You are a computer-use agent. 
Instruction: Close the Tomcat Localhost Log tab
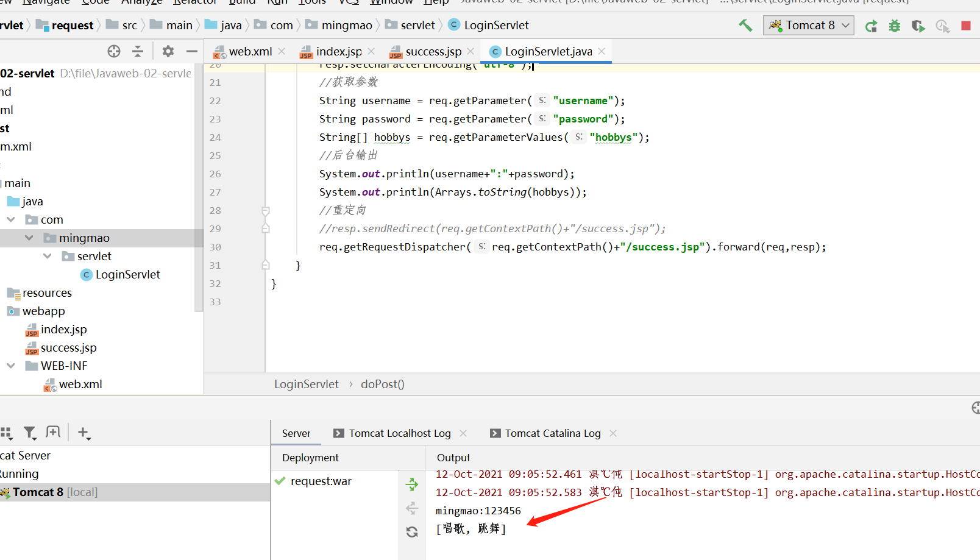[x=463, y=433]
